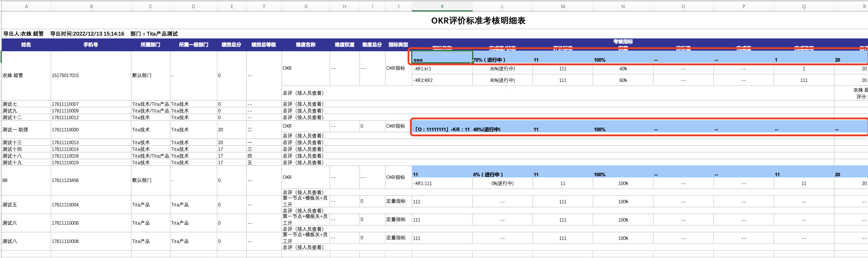The image size is (868, 258).
Task: Select name cell 测试十三
Action: (26, 142)
